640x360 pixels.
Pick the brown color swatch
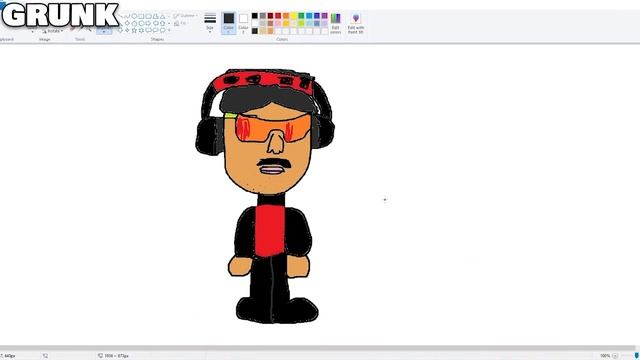click(x=270, y=23)
